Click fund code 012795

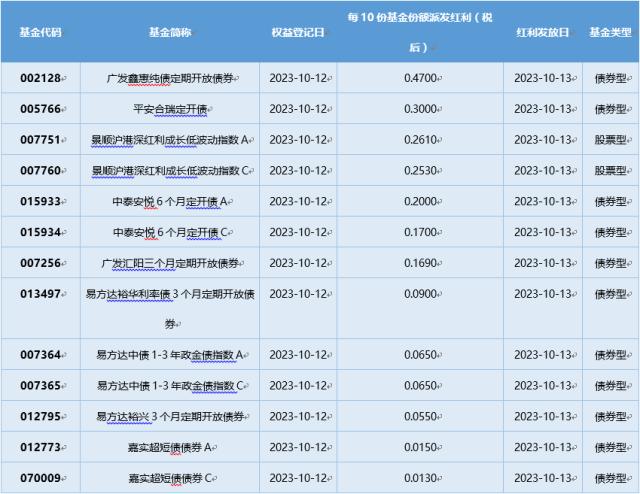(x=40, y=416)
